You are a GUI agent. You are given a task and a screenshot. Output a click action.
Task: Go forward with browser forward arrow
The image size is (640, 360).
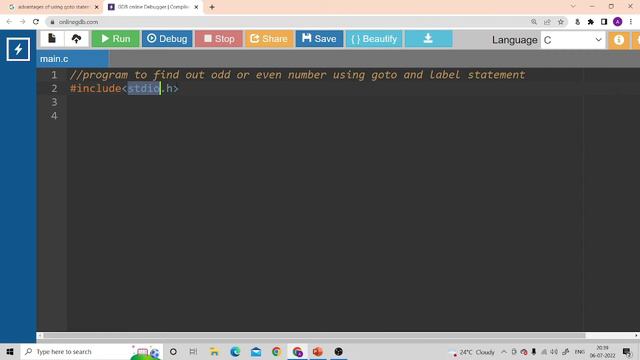coord(22,22)
